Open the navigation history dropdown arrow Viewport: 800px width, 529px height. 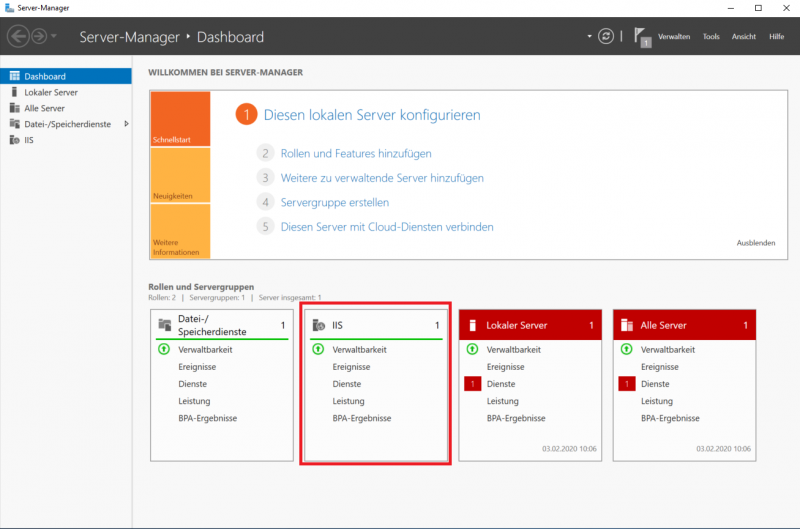54,37
